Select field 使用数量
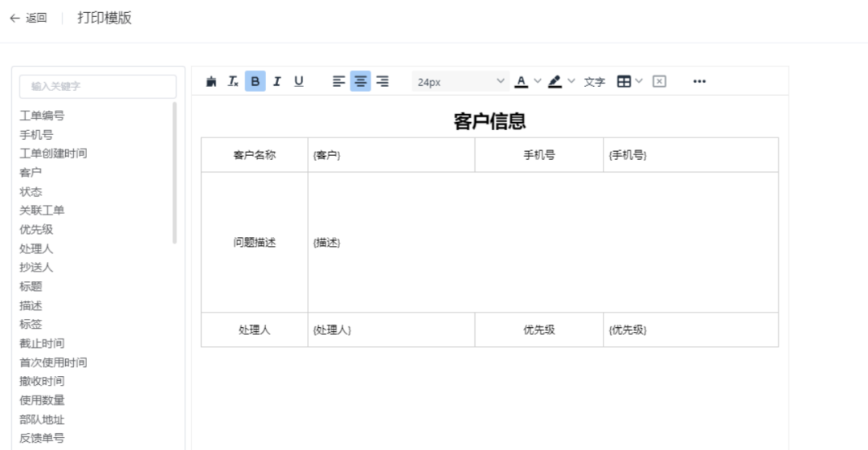The height and width of the screenshot is (450, 868). tap(42, 400)
